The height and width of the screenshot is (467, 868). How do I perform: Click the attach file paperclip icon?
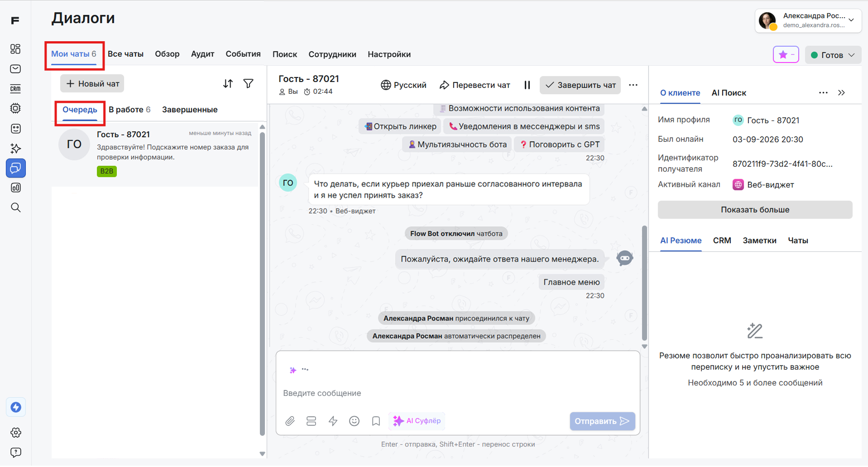coord(290,421)
